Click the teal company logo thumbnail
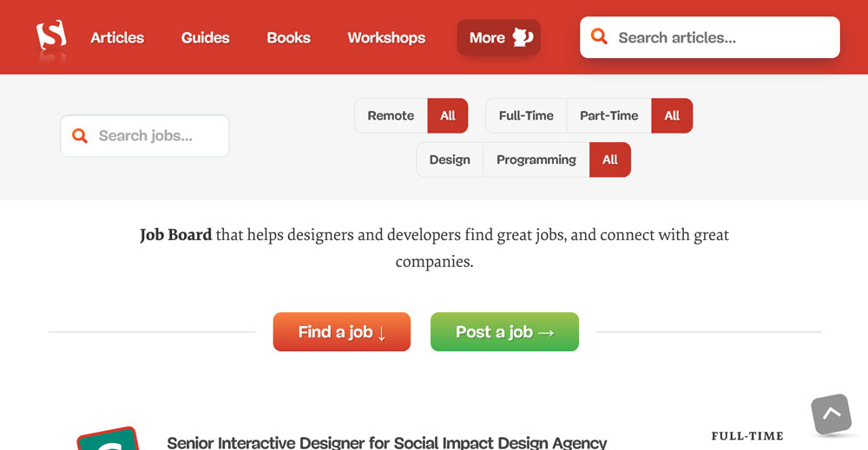The height and width of the screenshot is (450, 868). tap(108, 439)
